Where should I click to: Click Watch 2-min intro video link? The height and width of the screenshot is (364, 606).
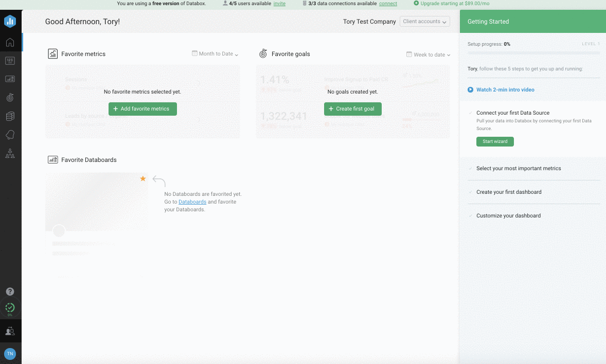[505, 89]
